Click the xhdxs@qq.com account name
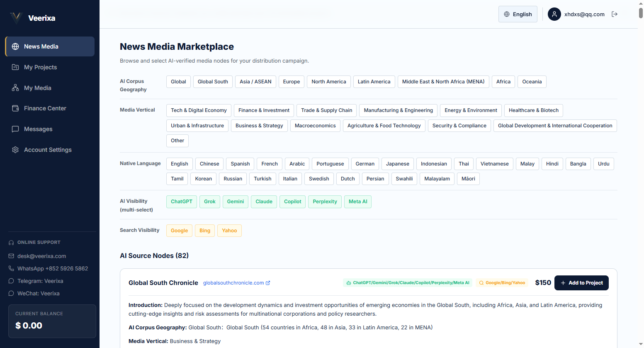Viewport: 644px width, 348px height. [x=584, y=14]
